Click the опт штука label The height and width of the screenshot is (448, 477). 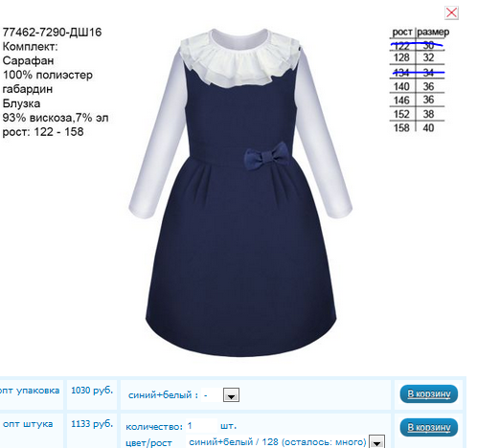click(x=28, y=424)
